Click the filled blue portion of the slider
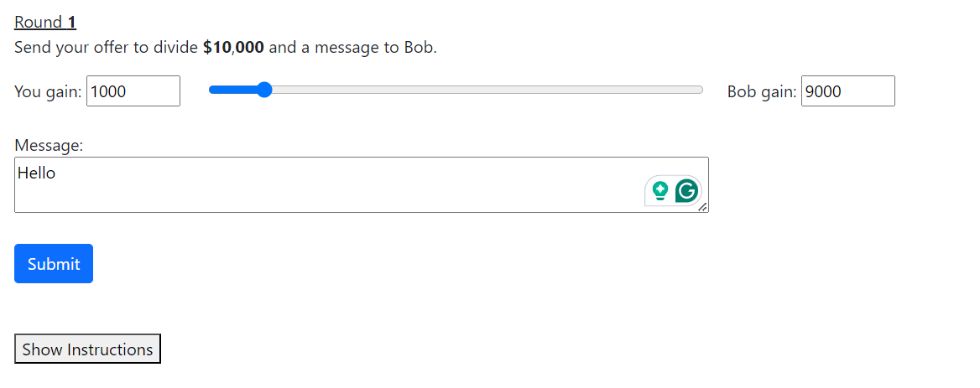This screenshot has width=980, height=388. (233, 90)
